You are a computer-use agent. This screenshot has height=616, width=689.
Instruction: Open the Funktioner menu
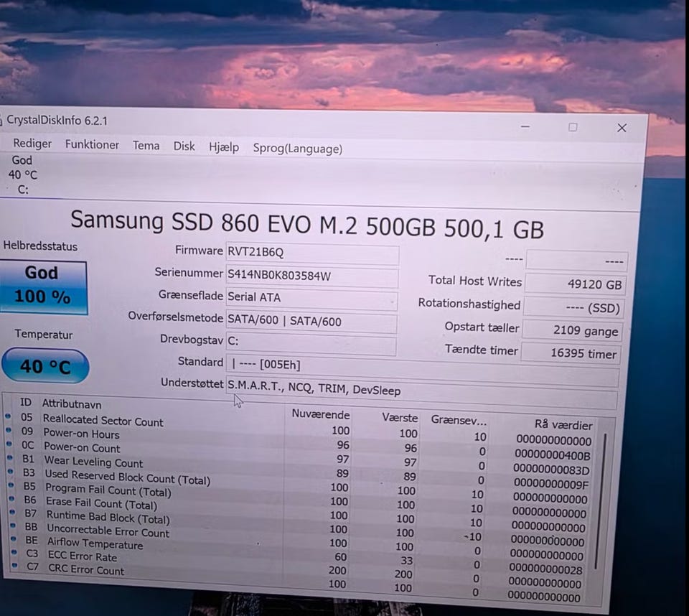[x=92, y=144]
